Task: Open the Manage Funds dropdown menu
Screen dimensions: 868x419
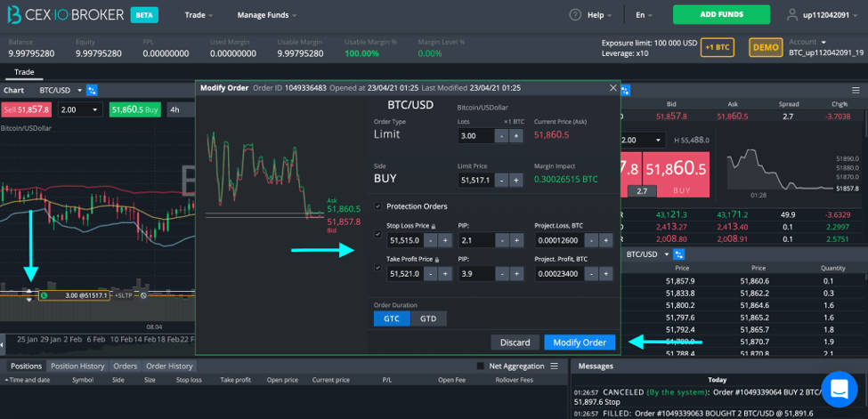Action: point(267,15)
